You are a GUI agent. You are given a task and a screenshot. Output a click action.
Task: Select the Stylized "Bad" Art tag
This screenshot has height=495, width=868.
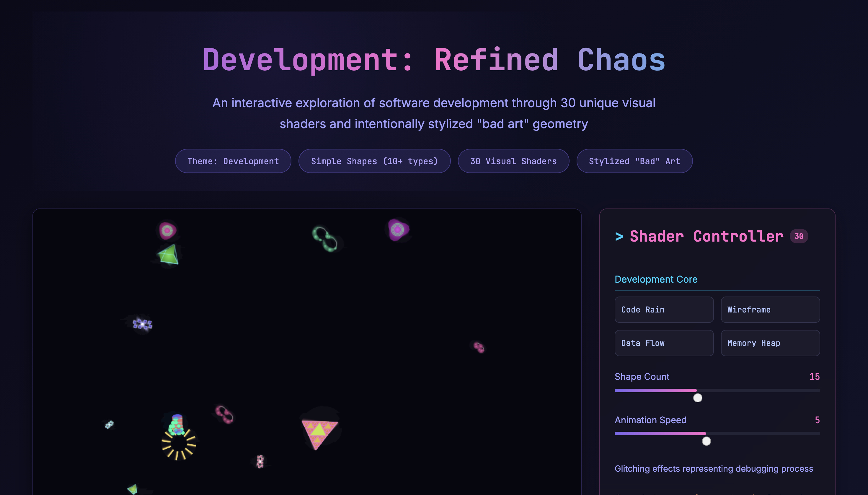click(x=634, y=161)
